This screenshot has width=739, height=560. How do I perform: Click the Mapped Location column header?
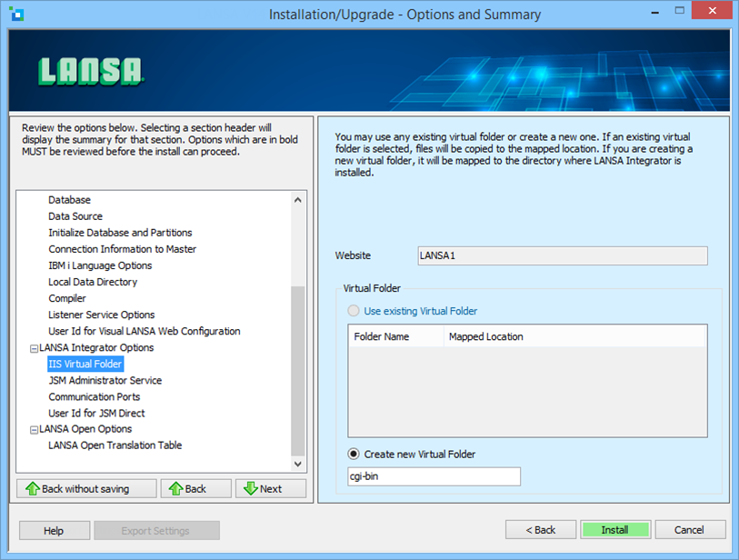tap(574, 336)
